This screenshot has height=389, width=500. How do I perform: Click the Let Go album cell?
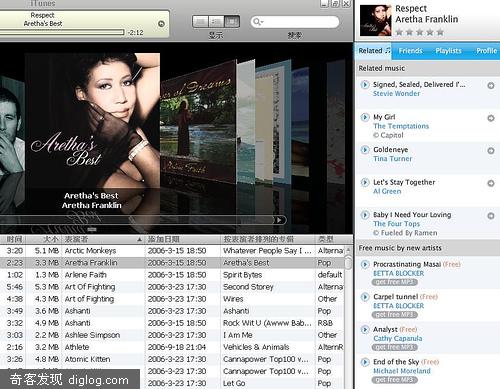(268, 383)
